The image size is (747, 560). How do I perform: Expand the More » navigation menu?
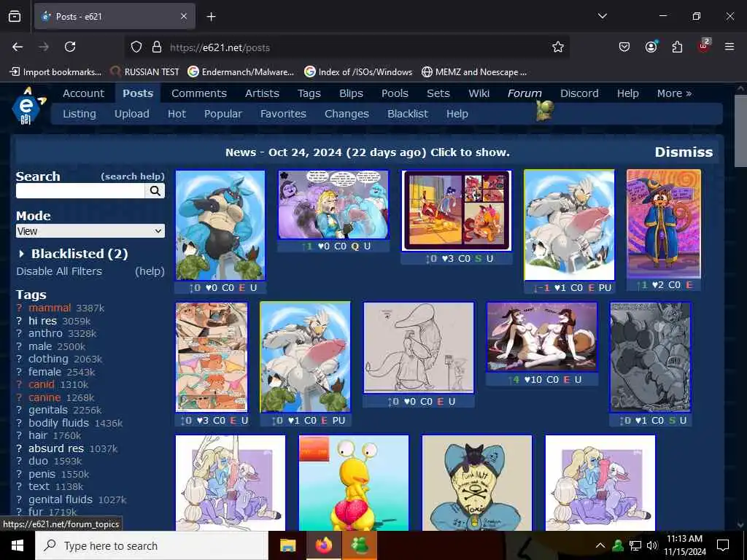pos(674,93)
